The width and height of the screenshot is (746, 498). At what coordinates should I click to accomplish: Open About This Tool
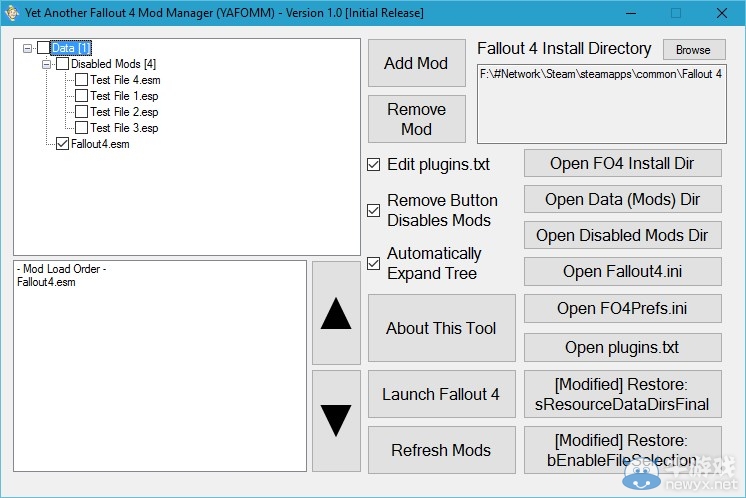442,328
